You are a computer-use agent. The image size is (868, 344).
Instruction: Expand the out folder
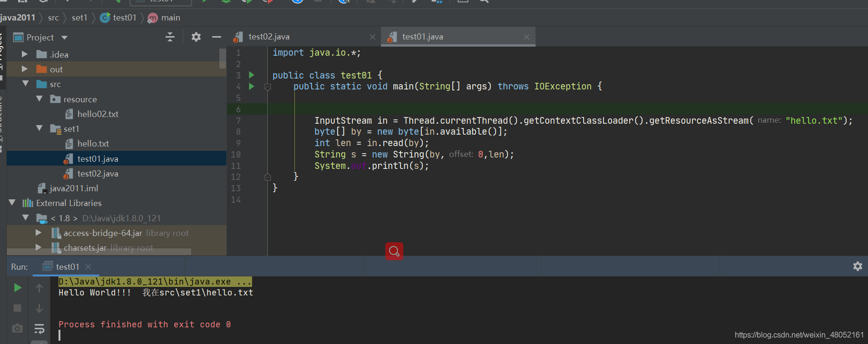[x=25, y=69]
